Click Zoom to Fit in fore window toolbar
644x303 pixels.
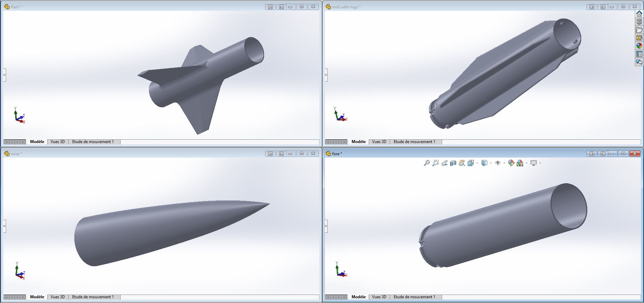[x=427, y=163]
